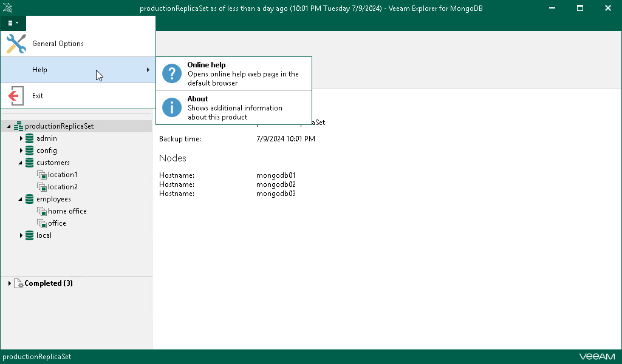The height and width of the screenshot is (364, 622).
Task: Click the config database icon
Action: (29, 150)
